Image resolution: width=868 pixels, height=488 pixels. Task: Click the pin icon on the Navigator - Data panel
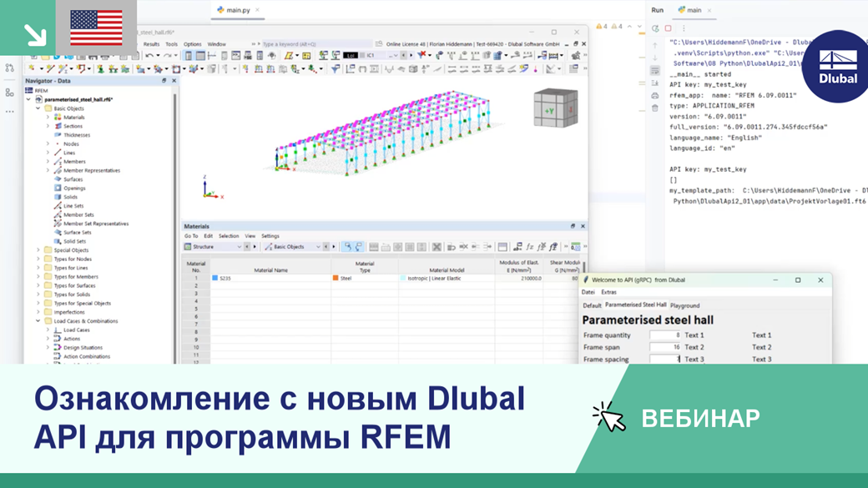point(163,82)
